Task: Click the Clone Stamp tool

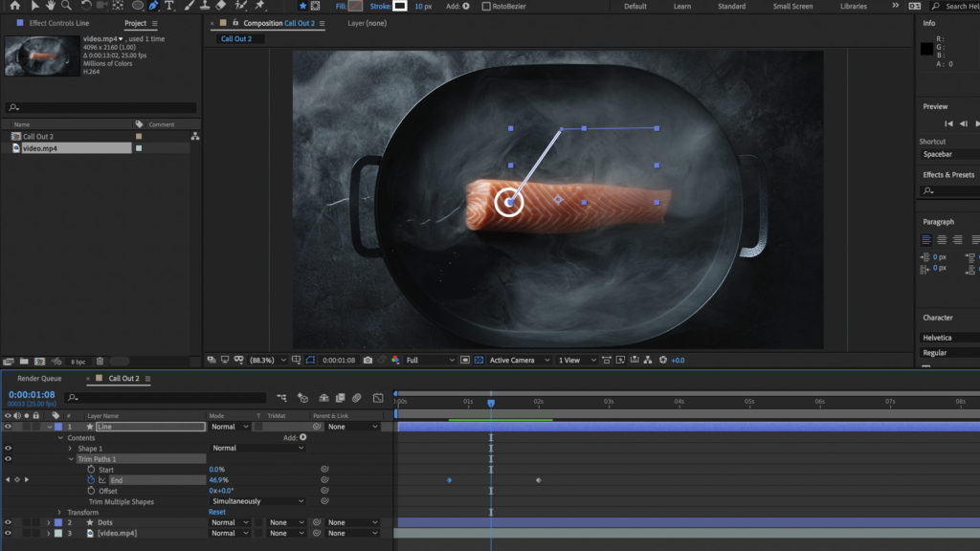Action: (205, 6)
